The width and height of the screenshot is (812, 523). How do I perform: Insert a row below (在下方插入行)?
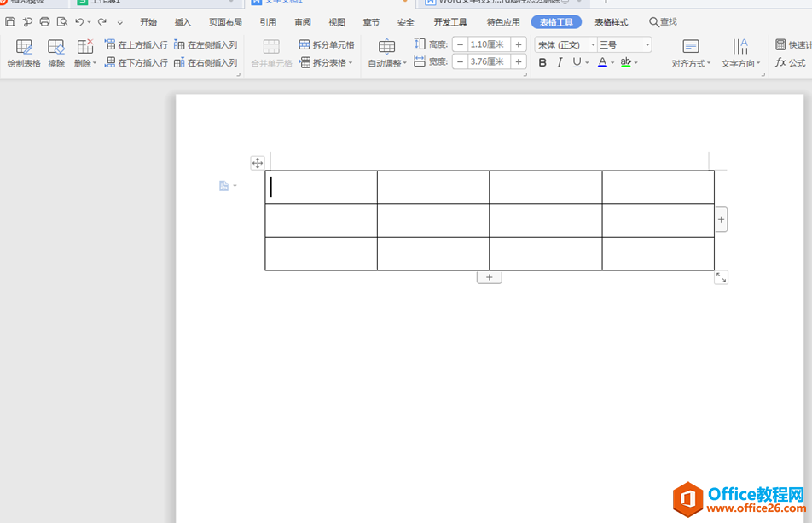(x=136, y=62)
